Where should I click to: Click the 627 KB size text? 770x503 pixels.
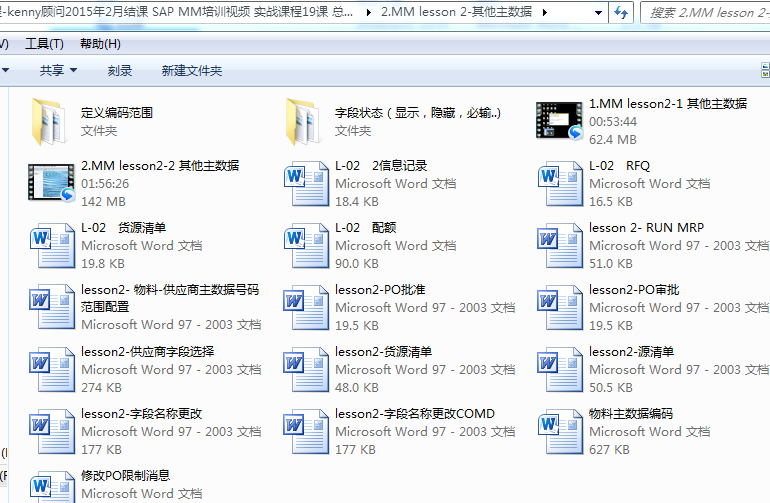click(x=609, y=449)
